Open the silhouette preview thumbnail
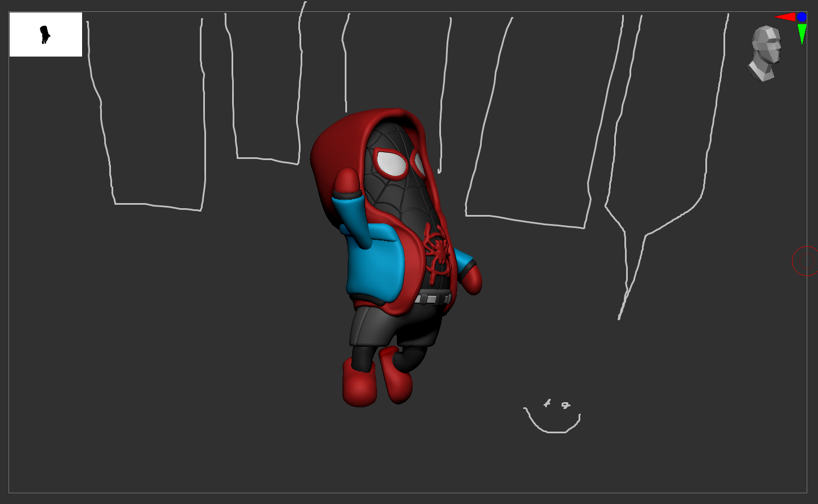 (x=45, y=35)
